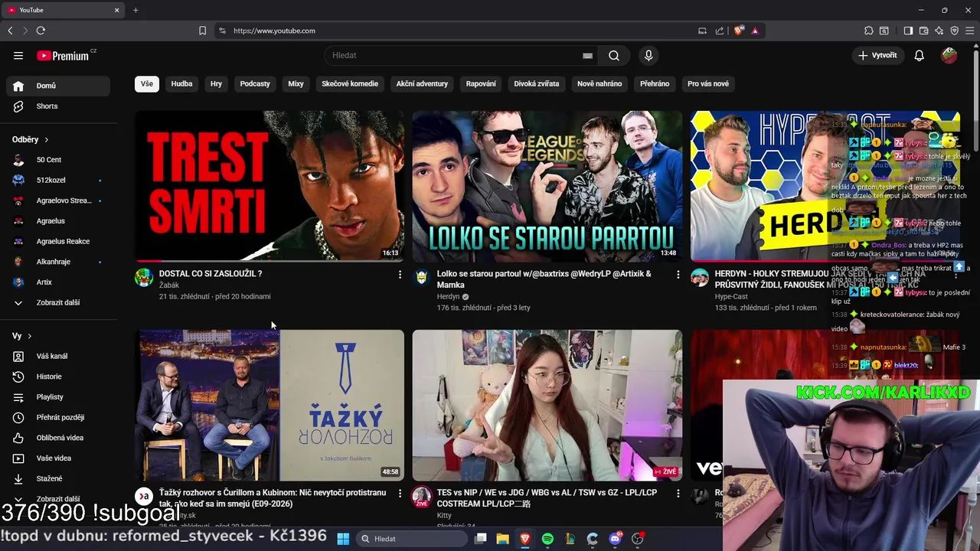
Task: Select the Mixy filter chip
Action: tap(296, 83)
